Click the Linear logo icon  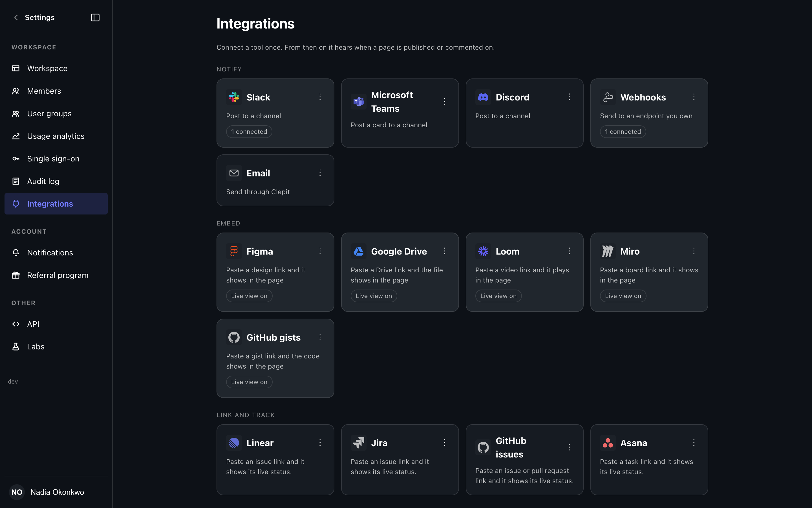pos(234,443)
